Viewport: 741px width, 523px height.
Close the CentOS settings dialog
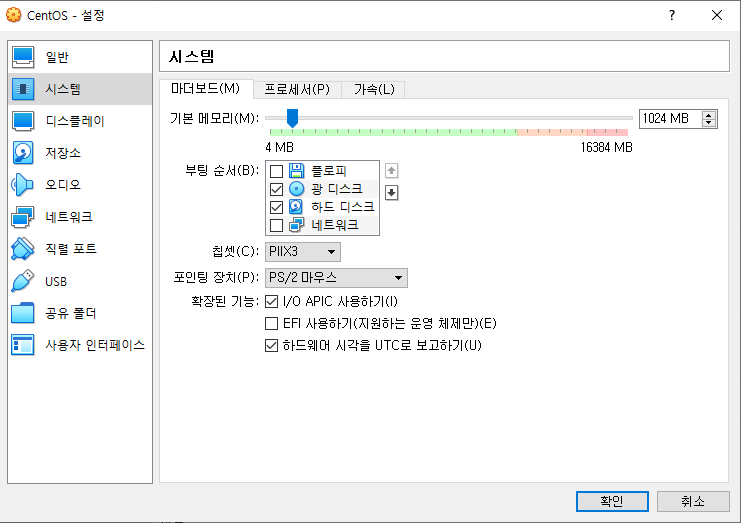(x=717, y=15)
